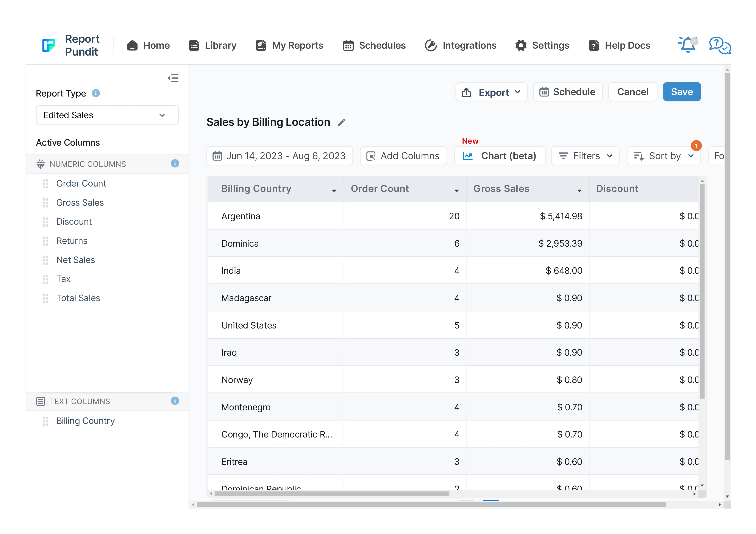This screenshot has width=756, height=534.
Task: Click the Report Type info icon
Action: [96, 93]
